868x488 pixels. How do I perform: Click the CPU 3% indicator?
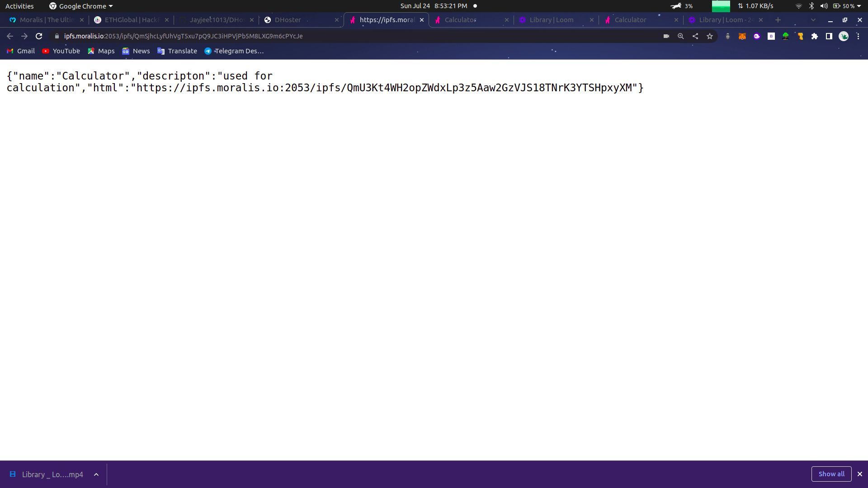click(x=682, y=6)
